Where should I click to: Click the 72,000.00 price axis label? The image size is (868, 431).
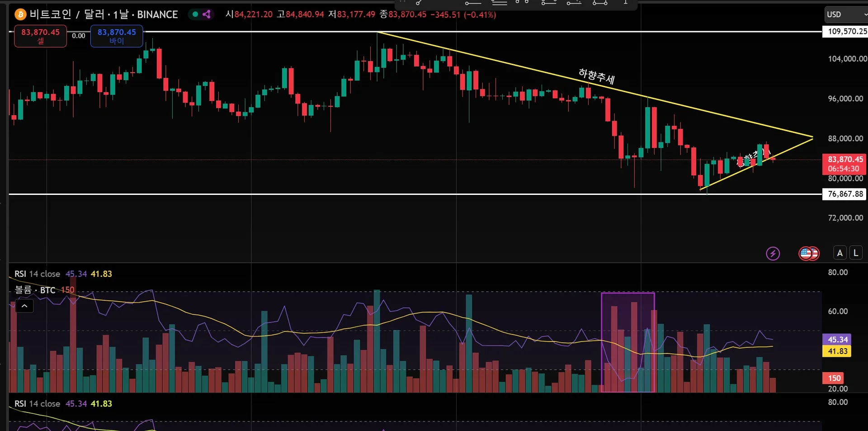click(845, 218)
